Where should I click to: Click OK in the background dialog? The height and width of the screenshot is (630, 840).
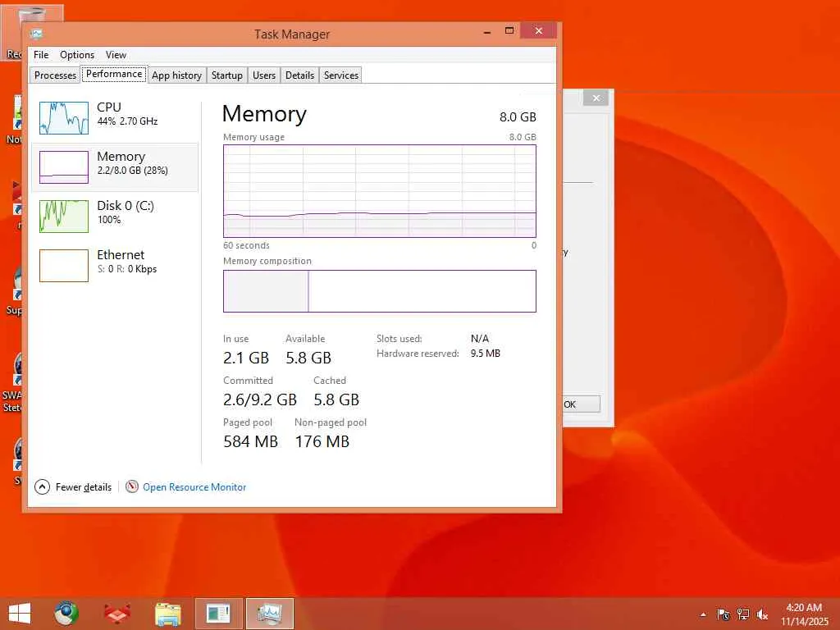point(582,404)
